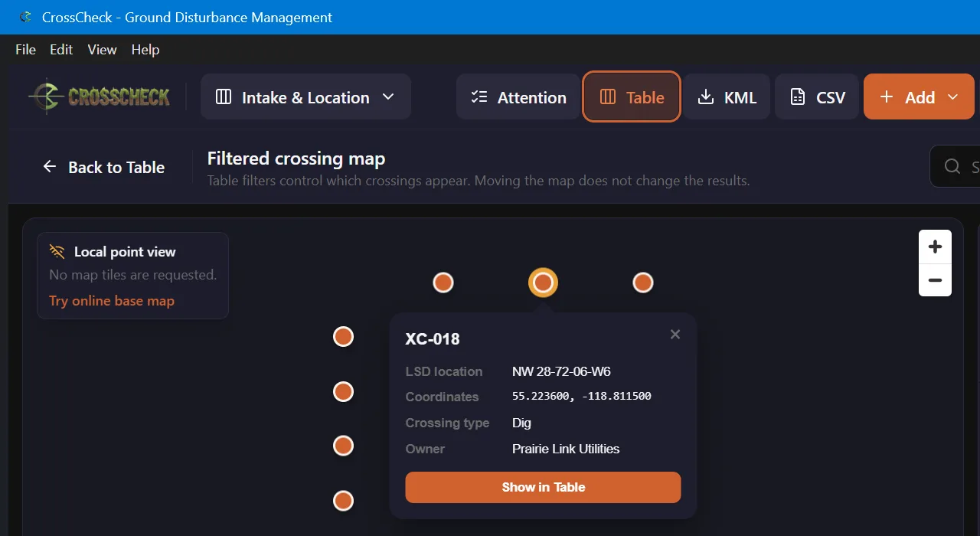
Task: Open the Attention view
Action: 518,96
